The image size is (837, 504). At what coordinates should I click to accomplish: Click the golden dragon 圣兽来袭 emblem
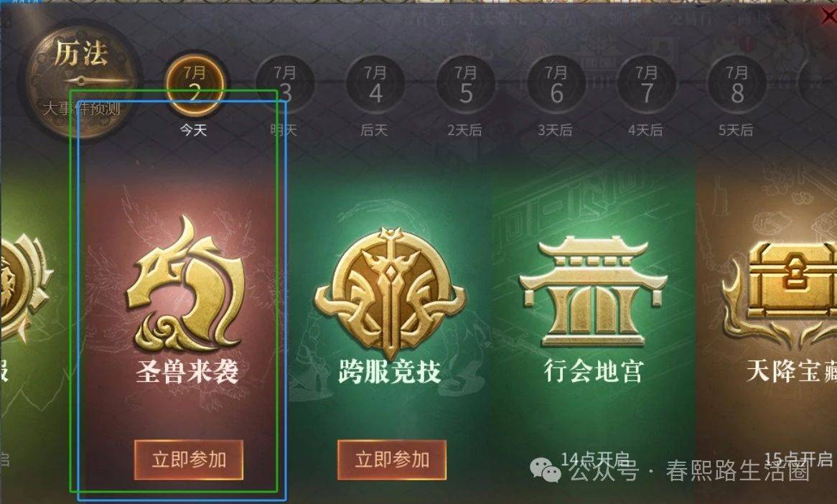186,283
